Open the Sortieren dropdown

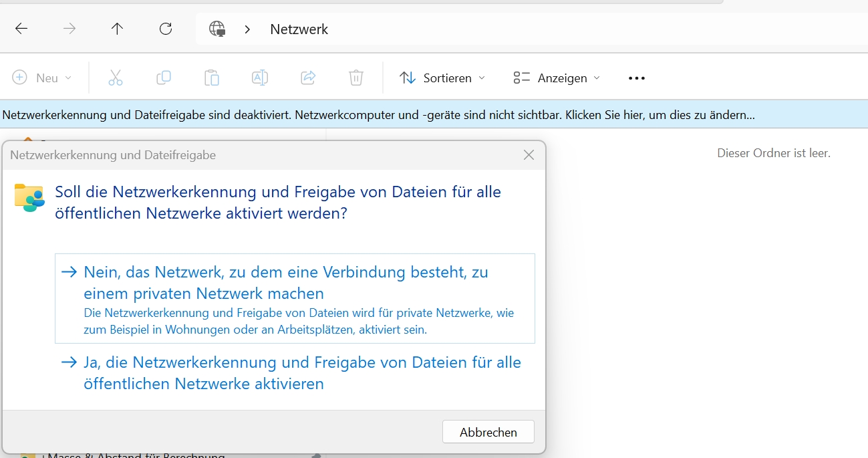click(x=442, y=78)
